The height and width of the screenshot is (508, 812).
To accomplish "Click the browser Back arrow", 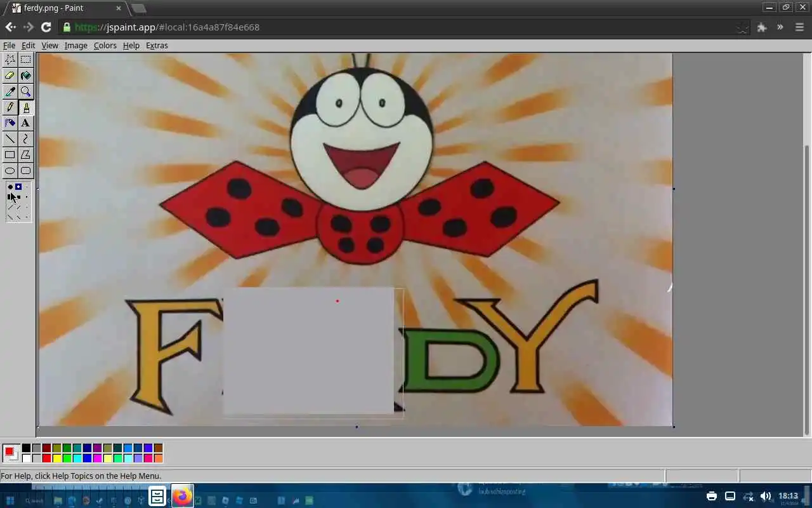I will pyautogui.click(x=10, y=27).
